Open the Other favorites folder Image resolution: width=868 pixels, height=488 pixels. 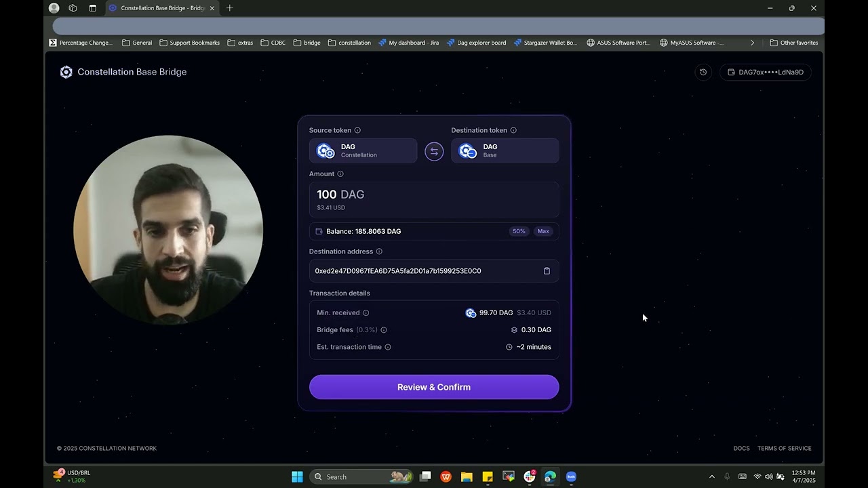(794, 43)
